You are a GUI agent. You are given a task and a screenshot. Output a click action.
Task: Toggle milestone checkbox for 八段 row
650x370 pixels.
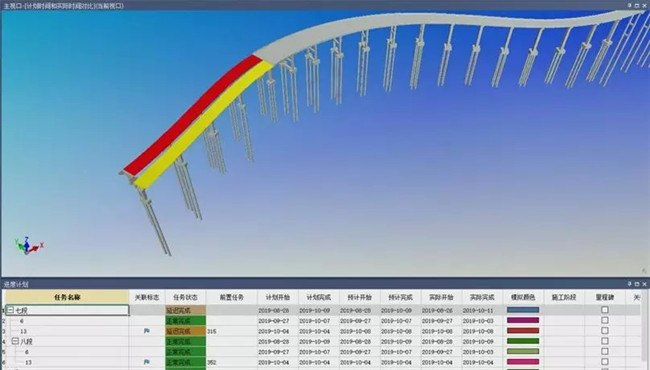tap(605, 341)
